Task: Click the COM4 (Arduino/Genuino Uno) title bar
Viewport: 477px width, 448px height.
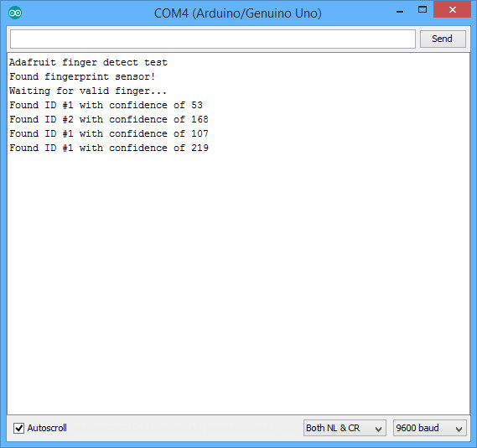Action: point(237,13)
